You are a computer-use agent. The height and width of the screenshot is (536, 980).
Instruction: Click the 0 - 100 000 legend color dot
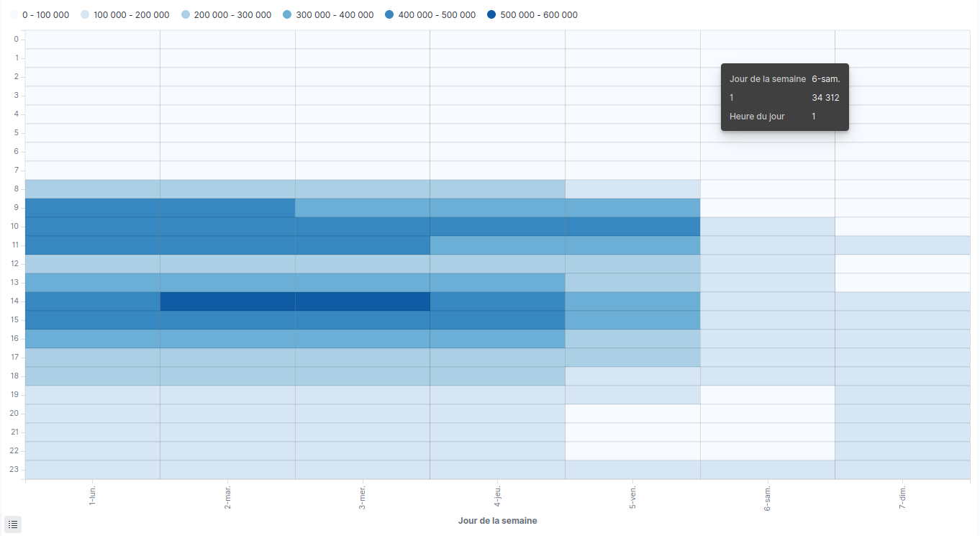pos(14,15)
